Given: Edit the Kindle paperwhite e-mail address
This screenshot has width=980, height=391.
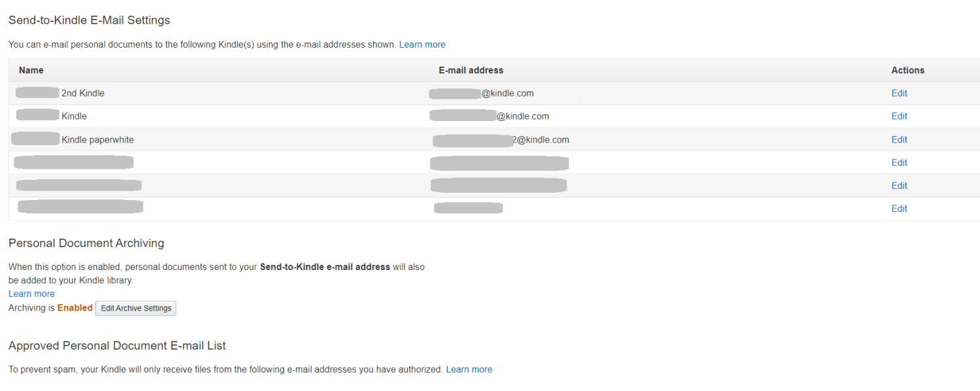Looking at the screenshot, I should click(x=899, y=140).
